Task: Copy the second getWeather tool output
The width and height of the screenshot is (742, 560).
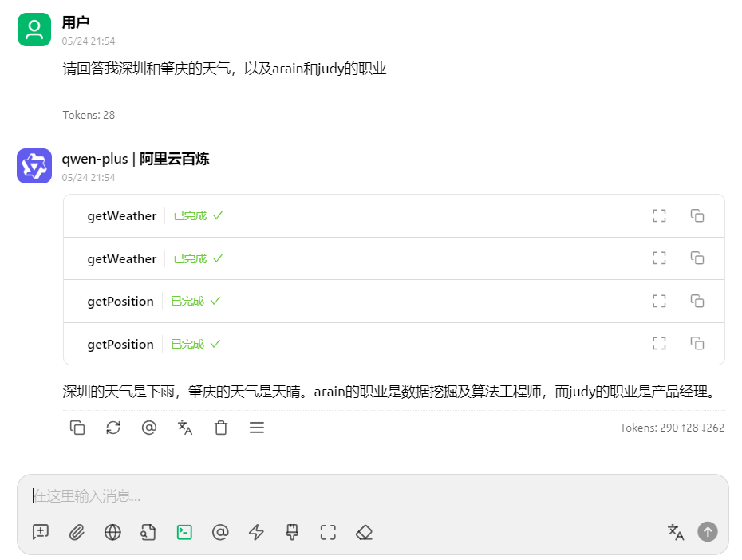Action: pos(697,258)
